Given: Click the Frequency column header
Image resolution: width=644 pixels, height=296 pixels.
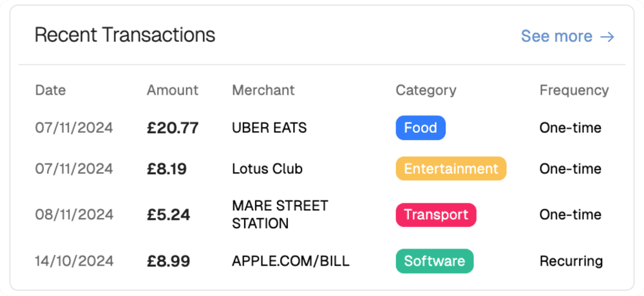Looking at the screenshot, I should pos(574,90).
